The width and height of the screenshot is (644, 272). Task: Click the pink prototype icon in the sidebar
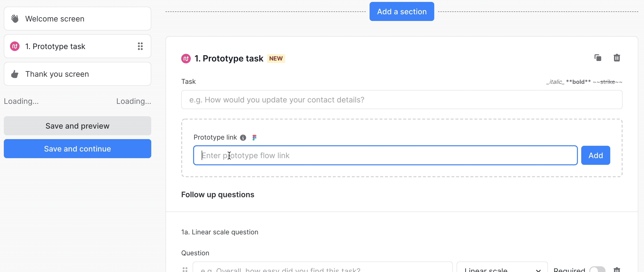(x=15, y=46)
